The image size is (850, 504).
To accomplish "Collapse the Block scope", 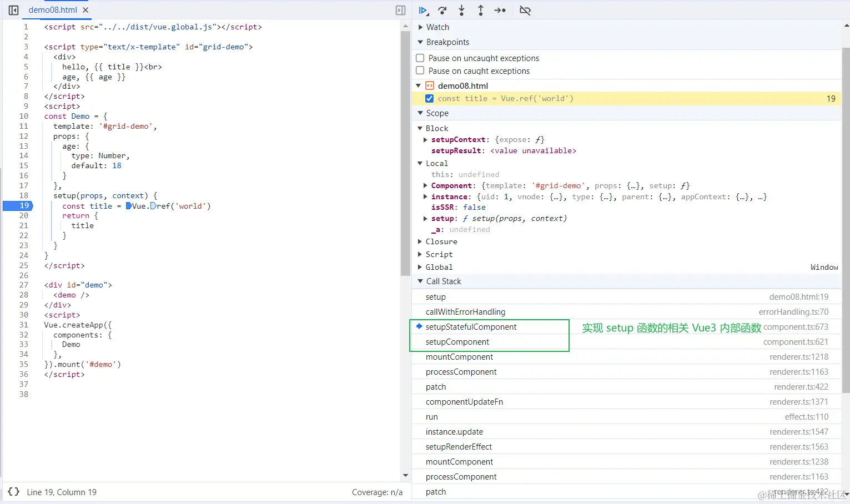I will click(x=420, y=128).
